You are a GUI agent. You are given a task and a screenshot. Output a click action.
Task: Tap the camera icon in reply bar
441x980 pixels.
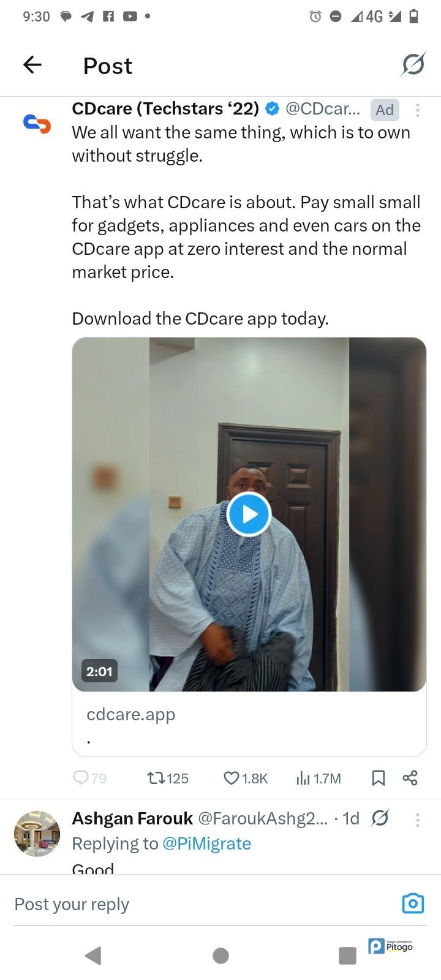[x=413, y=903]
